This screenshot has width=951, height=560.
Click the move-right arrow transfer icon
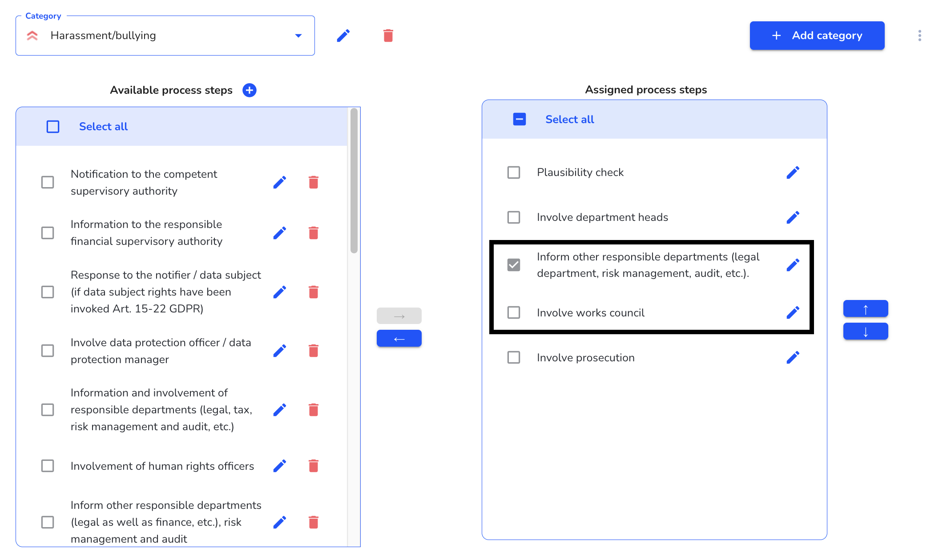coord(398,316)
